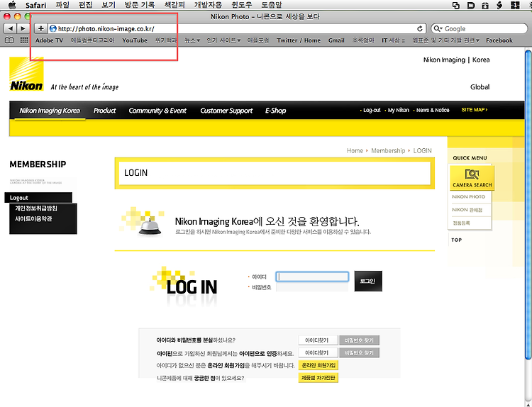This screenshot has width=532, height=407.
Task: Click the Nikon logo
Action: (x=26, y=74)
